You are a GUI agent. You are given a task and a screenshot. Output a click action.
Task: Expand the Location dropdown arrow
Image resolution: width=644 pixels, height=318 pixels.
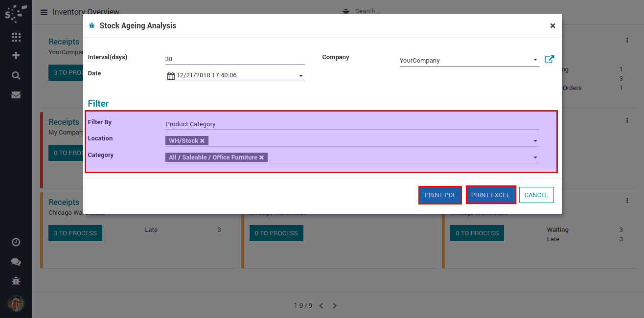pos(535,141)
